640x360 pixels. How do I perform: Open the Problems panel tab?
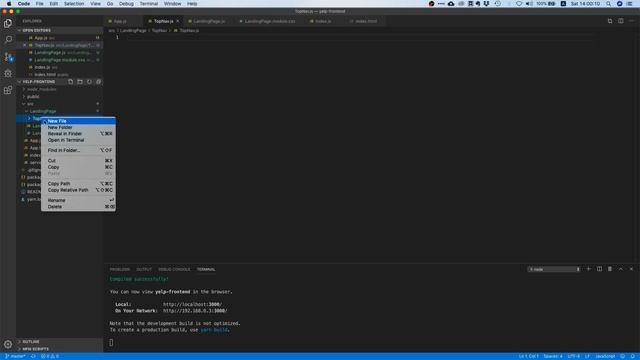(120, 269)
